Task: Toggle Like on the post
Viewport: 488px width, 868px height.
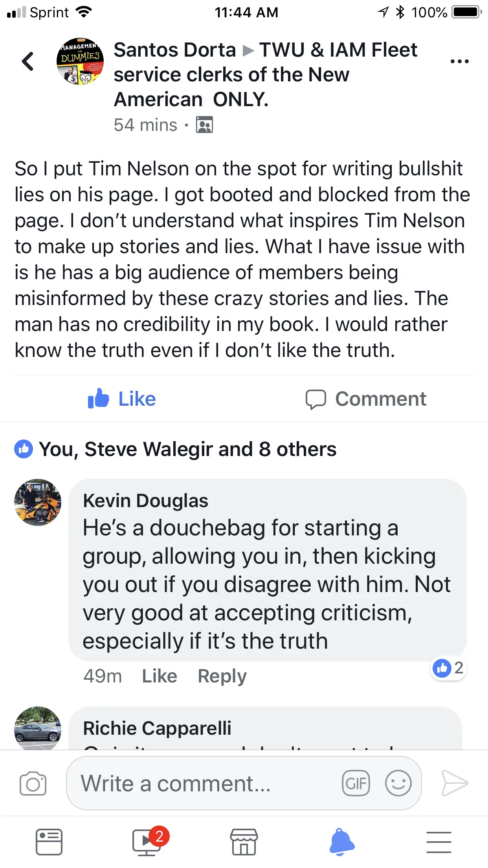Action: [122, 399]
